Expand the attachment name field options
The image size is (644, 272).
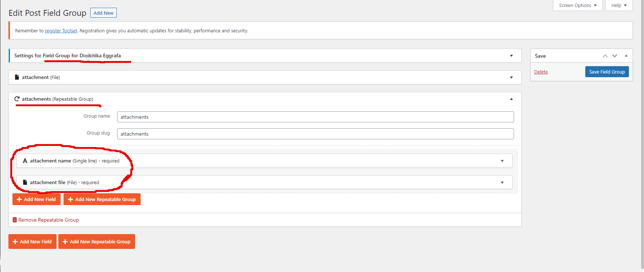pyautogui.click(x=502, y=161)
